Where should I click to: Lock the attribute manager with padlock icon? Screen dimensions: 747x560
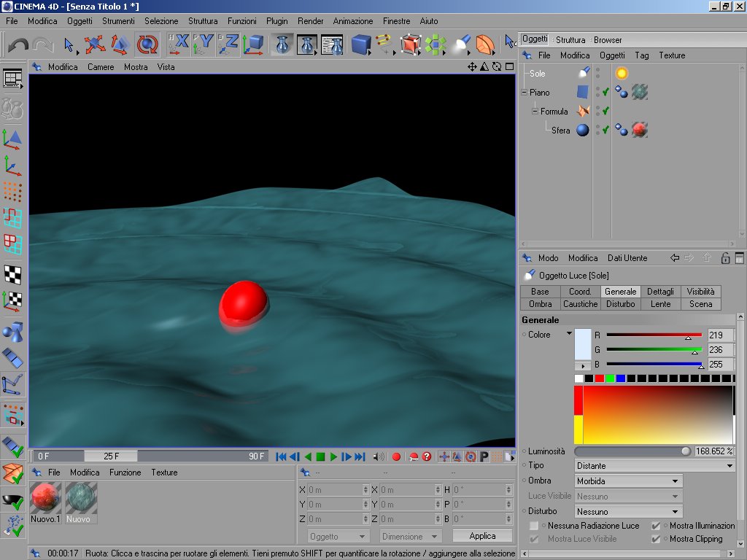pos(725,258)
